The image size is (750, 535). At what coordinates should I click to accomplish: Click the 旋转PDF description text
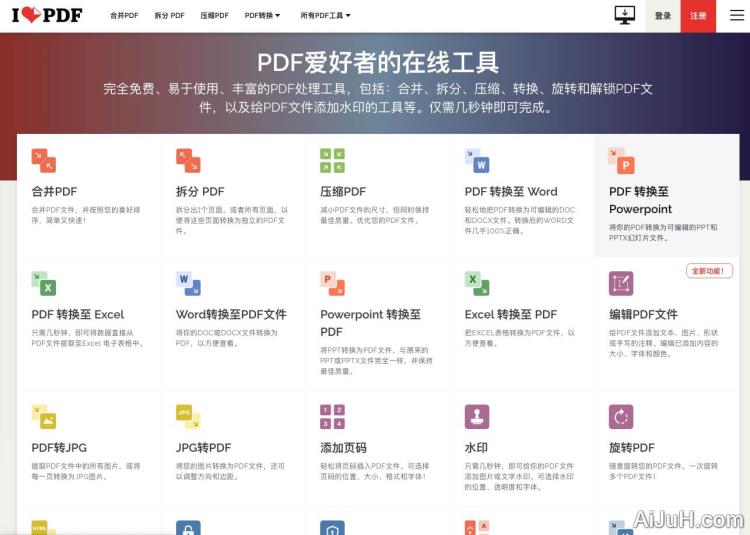click(663, 471)
